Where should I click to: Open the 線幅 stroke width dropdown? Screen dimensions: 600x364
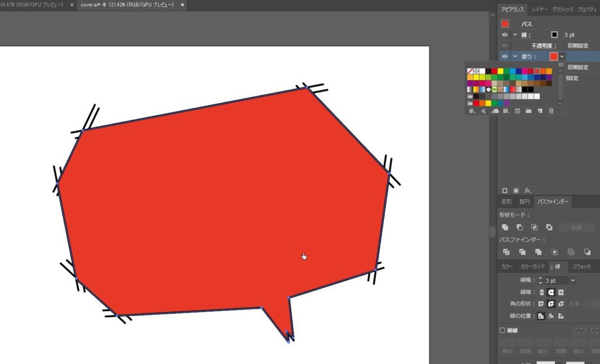click(x=572, y=281)
